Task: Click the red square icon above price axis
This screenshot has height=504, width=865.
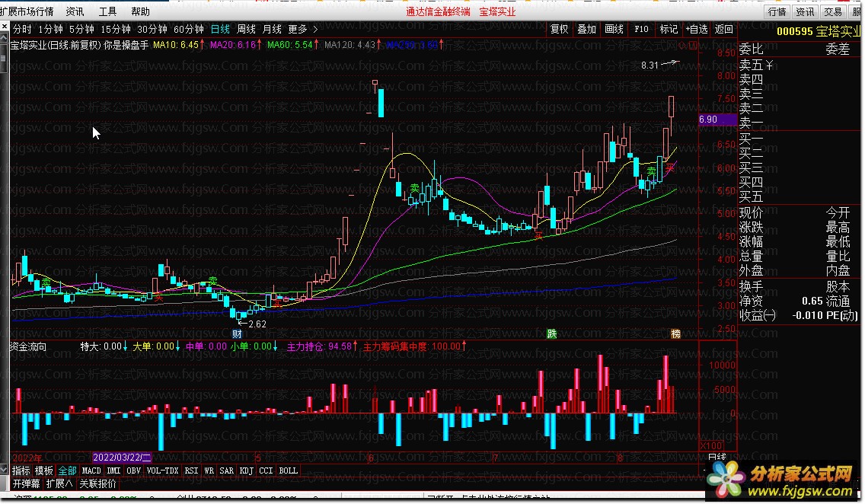Action: (692, 46)
